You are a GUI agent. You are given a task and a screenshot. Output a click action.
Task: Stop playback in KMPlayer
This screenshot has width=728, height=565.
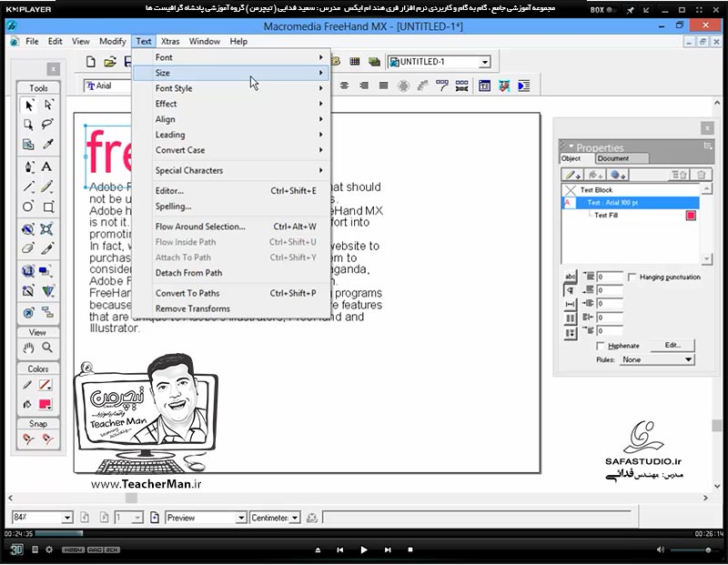pyautogui.click(x=410, y=550)
